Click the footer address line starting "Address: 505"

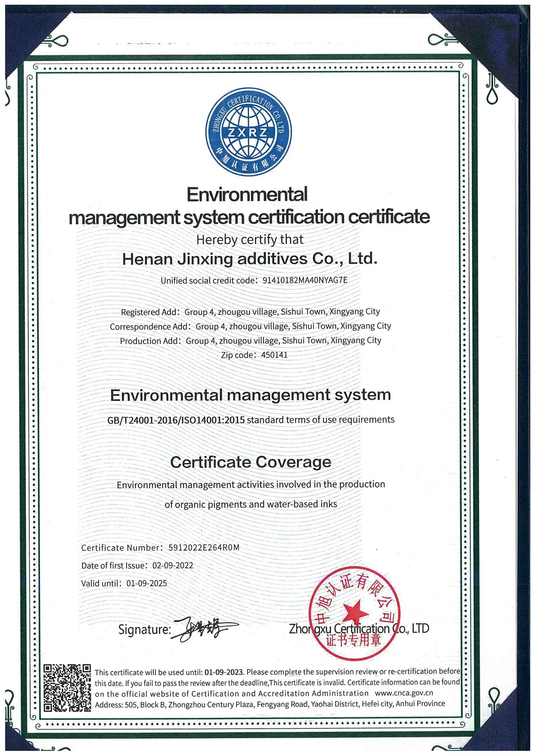point(270,704)
